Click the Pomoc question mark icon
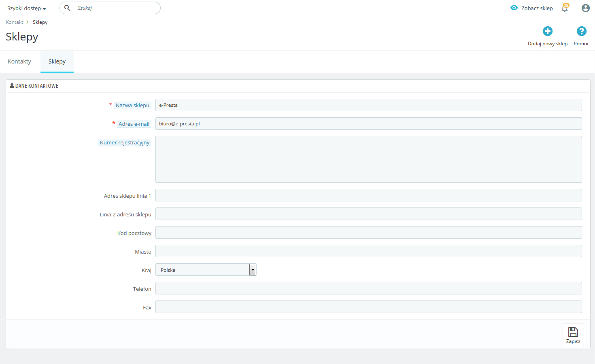Image resolution: width=595 pixels, height=364 pixels. coord(581,31)
